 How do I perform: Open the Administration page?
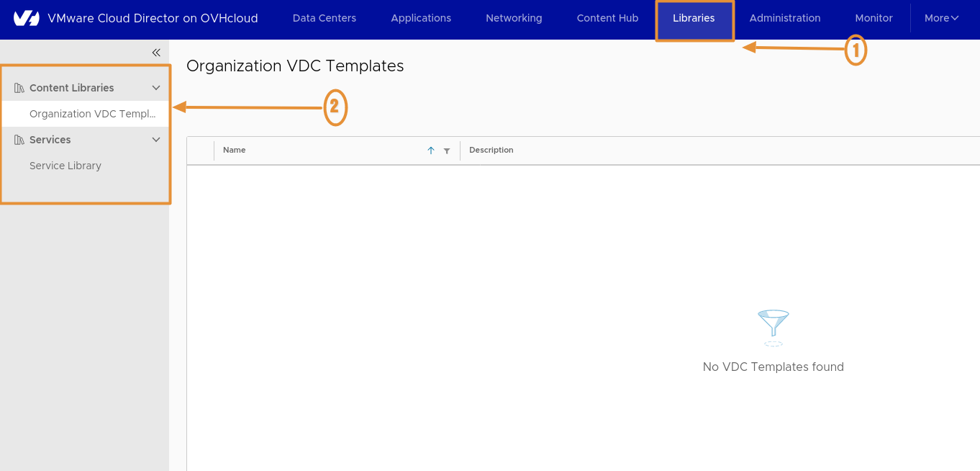coord(784,18)
